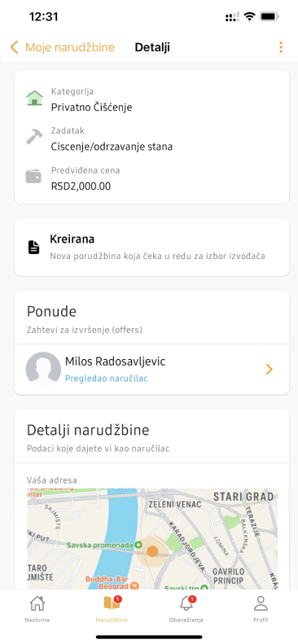Switch to the Narudžbine orders tab

tap(112, 608)
